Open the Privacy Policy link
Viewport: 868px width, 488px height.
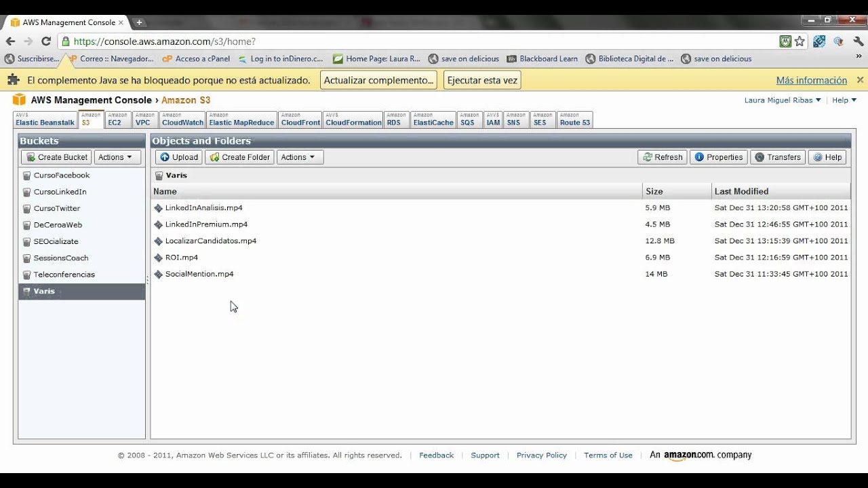542,455
